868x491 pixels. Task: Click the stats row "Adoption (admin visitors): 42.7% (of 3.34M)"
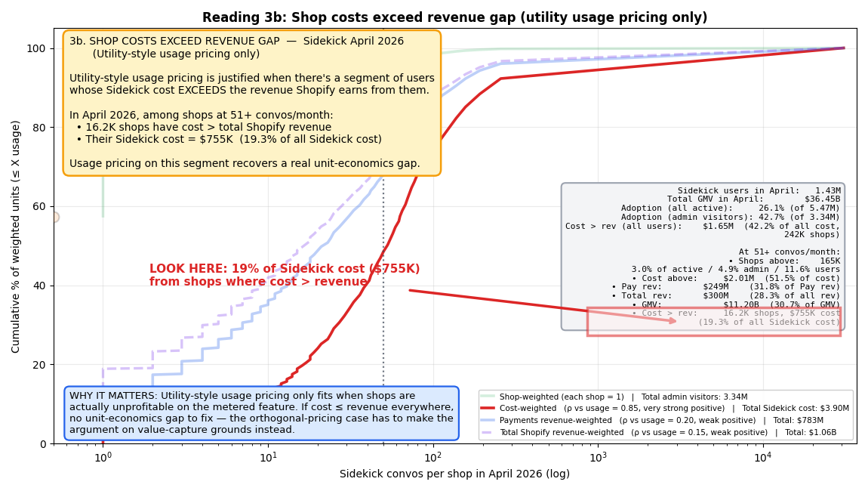(731, 217)
